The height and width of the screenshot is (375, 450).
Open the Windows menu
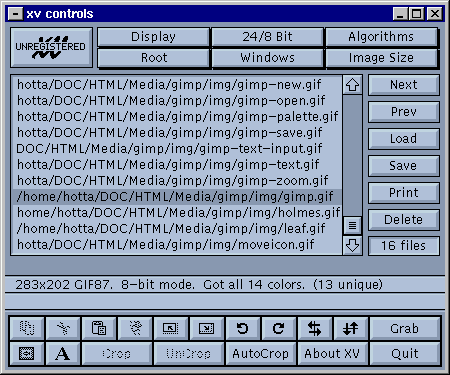[x=267, y=58]
